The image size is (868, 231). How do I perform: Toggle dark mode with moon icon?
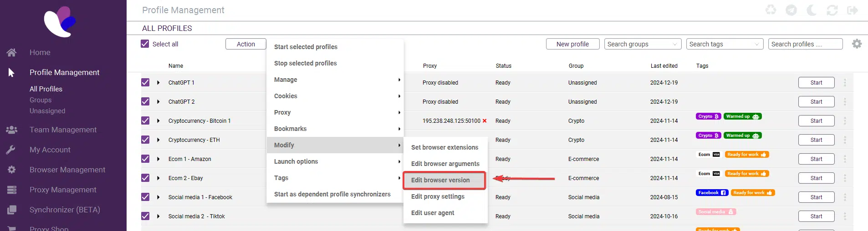click(812, 10)
